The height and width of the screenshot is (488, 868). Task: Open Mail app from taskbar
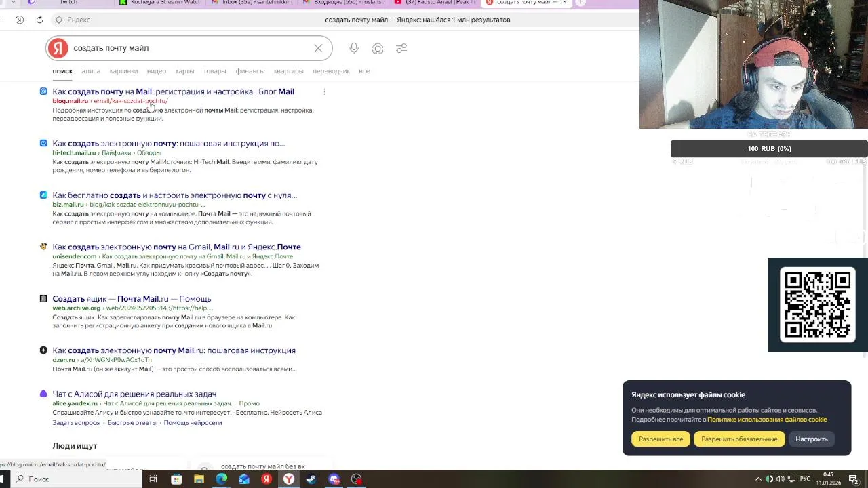coord(244,479)
